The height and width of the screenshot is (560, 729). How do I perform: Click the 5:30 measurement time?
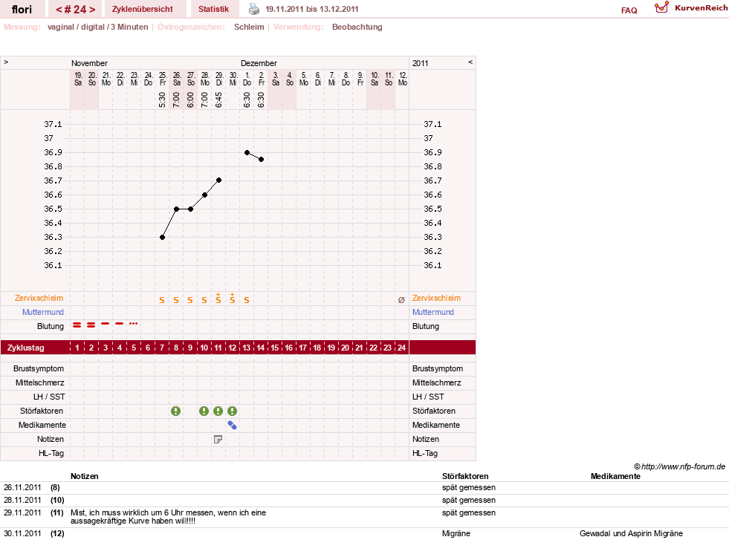(x=162, y=100)
